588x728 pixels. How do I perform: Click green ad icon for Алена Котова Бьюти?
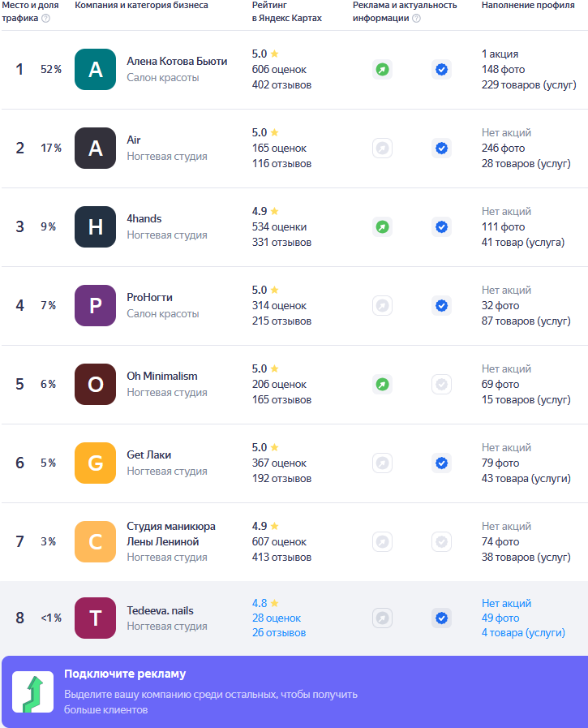[x=382, y=70]
